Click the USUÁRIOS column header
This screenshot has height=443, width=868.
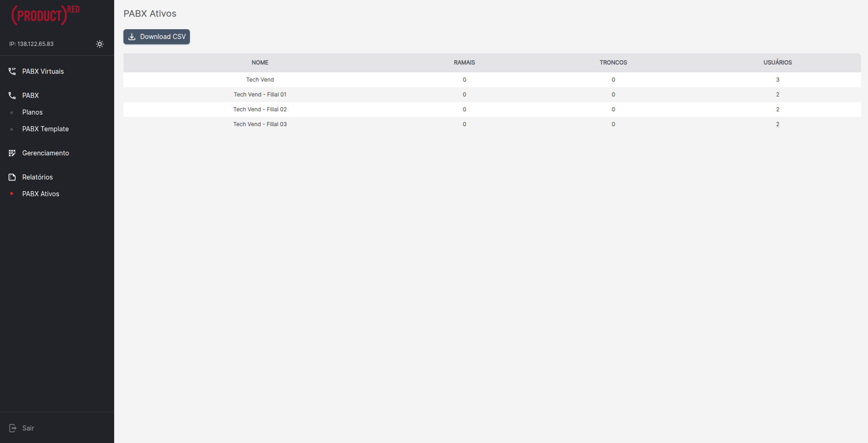click(777, 63)
